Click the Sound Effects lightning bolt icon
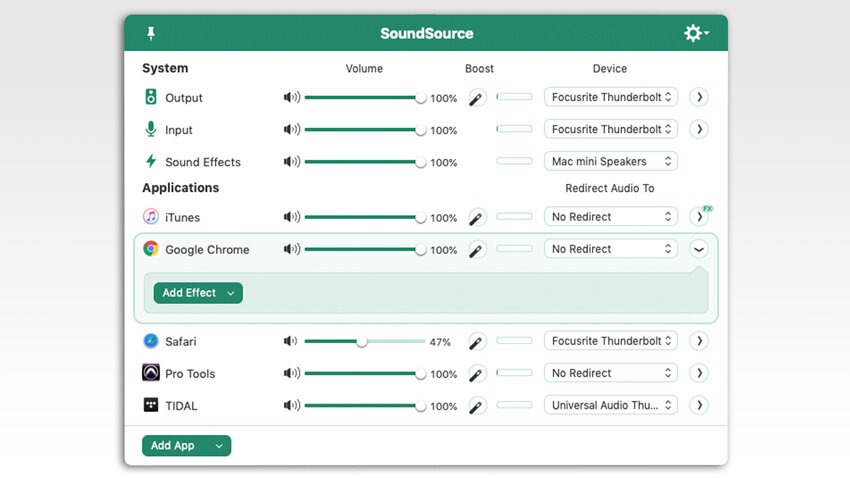 [151, 161]
